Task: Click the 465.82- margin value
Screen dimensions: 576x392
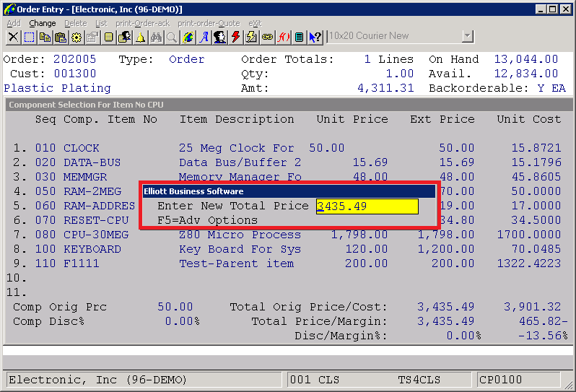Action: pos(544,321)
